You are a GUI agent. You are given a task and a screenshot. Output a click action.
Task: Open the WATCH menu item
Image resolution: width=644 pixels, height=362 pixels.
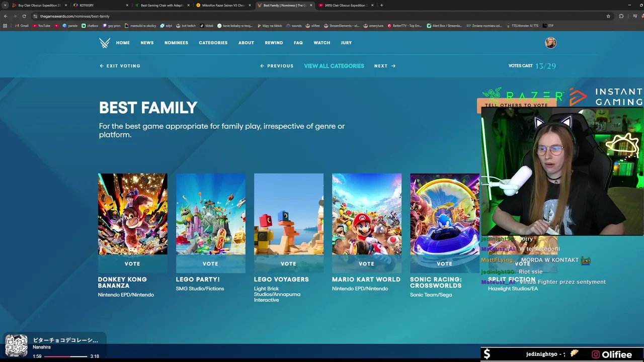[322, 43]
